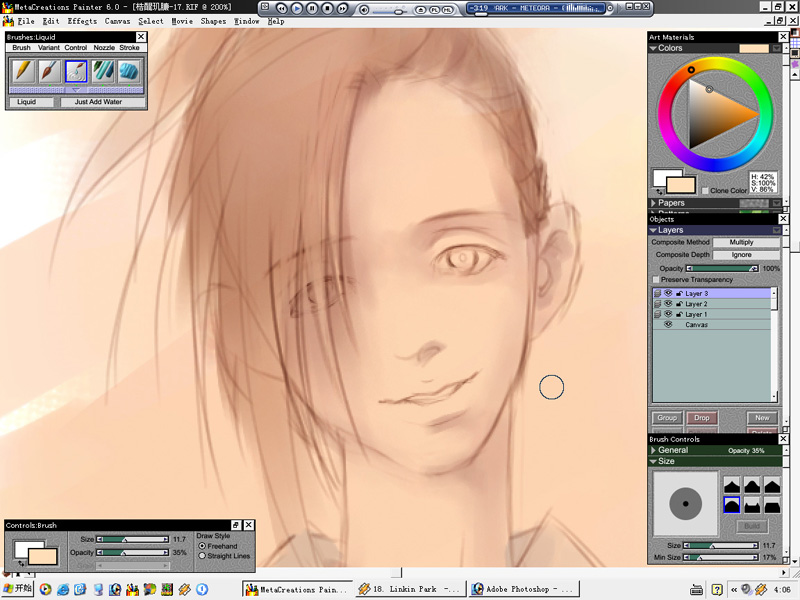Open Winamp playlist with PL button

click(434, 9)
